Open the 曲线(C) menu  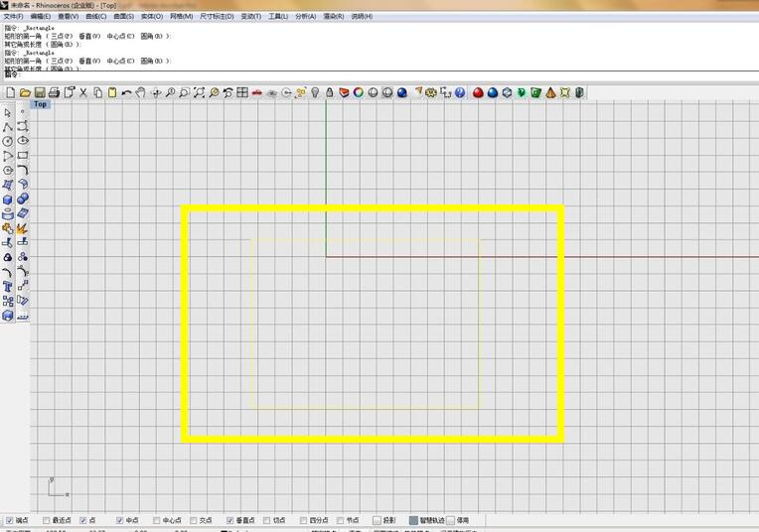tap(95, 16)
